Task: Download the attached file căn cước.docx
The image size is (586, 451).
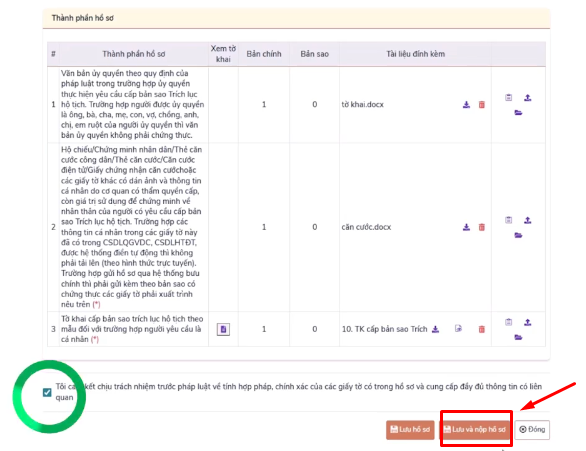Action: click(x=466, y=227)
